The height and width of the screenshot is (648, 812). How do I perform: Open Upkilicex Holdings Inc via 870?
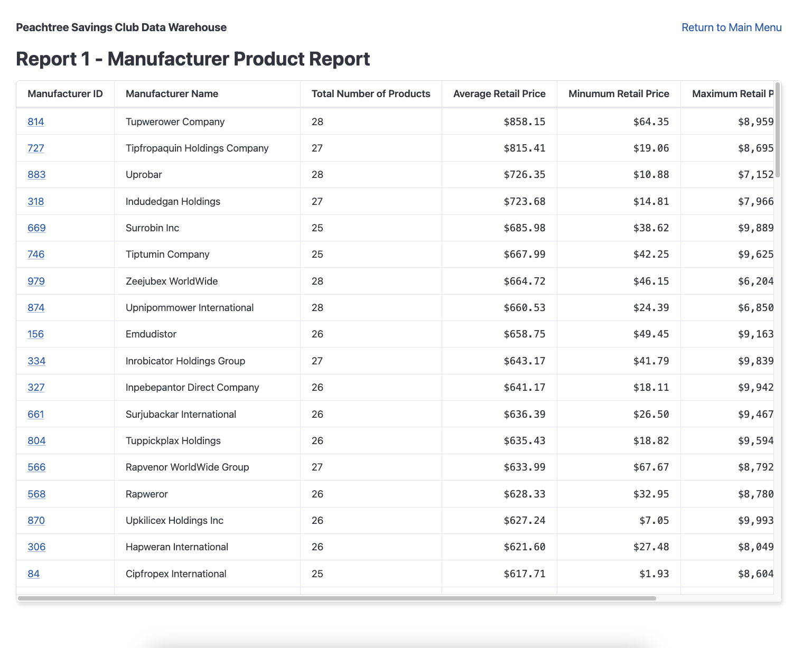(x=35, y=520)
